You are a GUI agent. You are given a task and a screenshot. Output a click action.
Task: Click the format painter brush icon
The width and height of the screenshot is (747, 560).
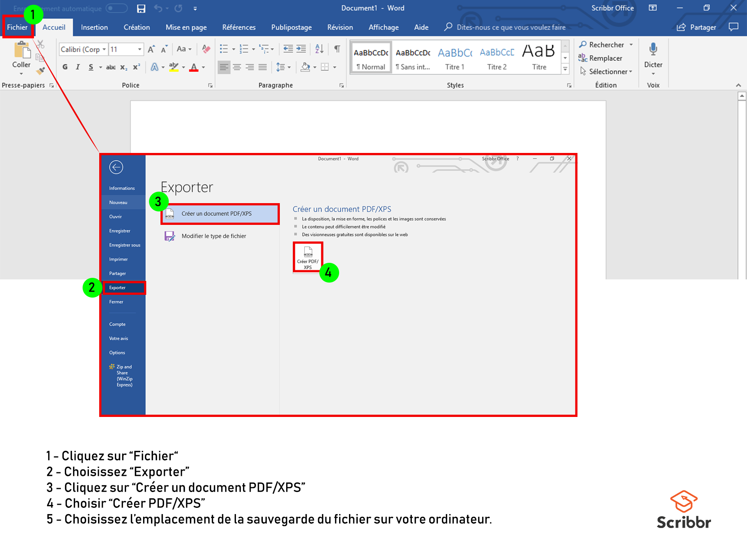coord(40,71)
